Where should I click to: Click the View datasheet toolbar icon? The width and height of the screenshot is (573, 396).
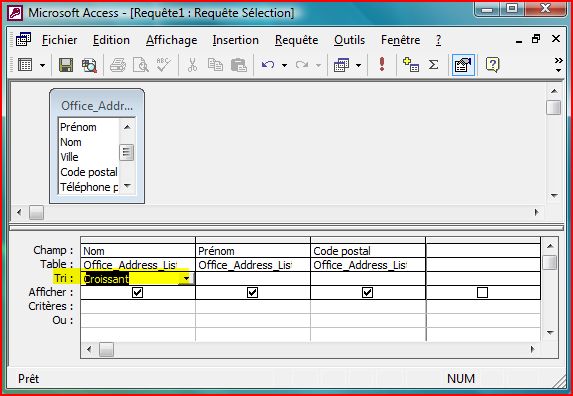[x=25, y=65]
